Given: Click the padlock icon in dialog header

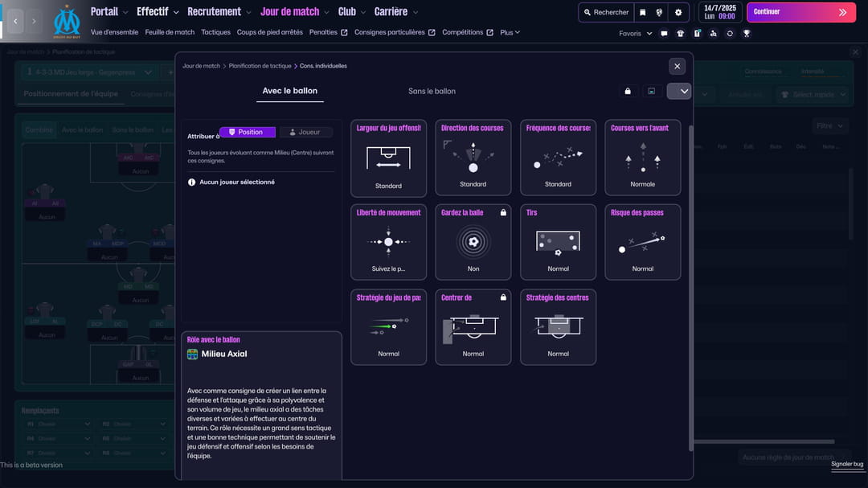Looking at the screenshot, I should (628, 91).
